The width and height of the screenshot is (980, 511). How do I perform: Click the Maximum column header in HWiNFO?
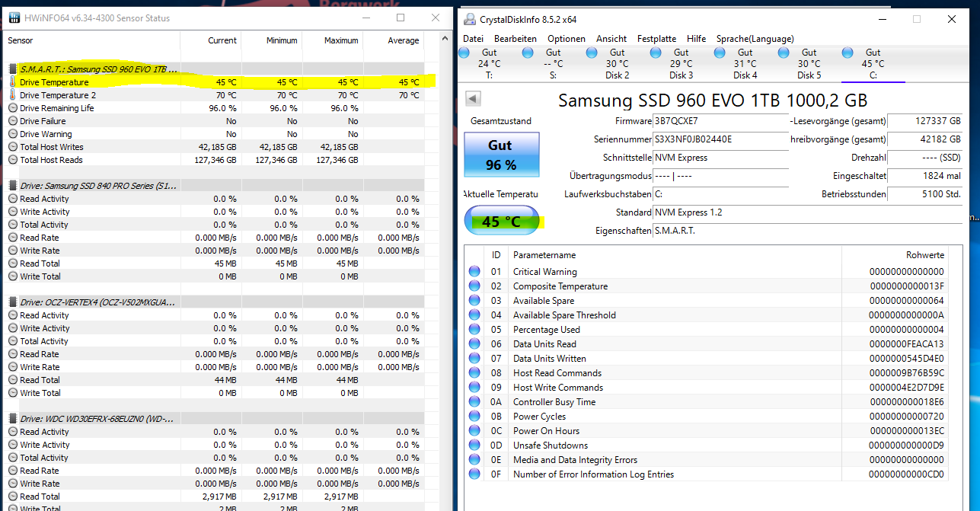tap(333, 40)
